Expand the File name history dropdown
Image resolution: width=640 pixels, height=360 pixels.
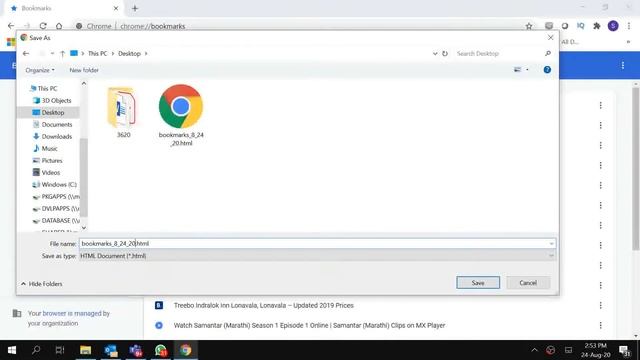[x=551, y=244]
